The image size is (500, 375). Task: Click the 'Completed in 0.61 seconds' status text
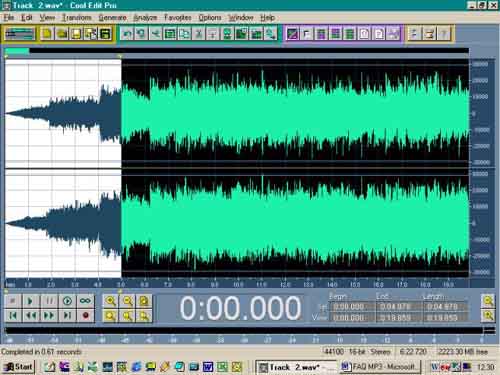(41, 352)
